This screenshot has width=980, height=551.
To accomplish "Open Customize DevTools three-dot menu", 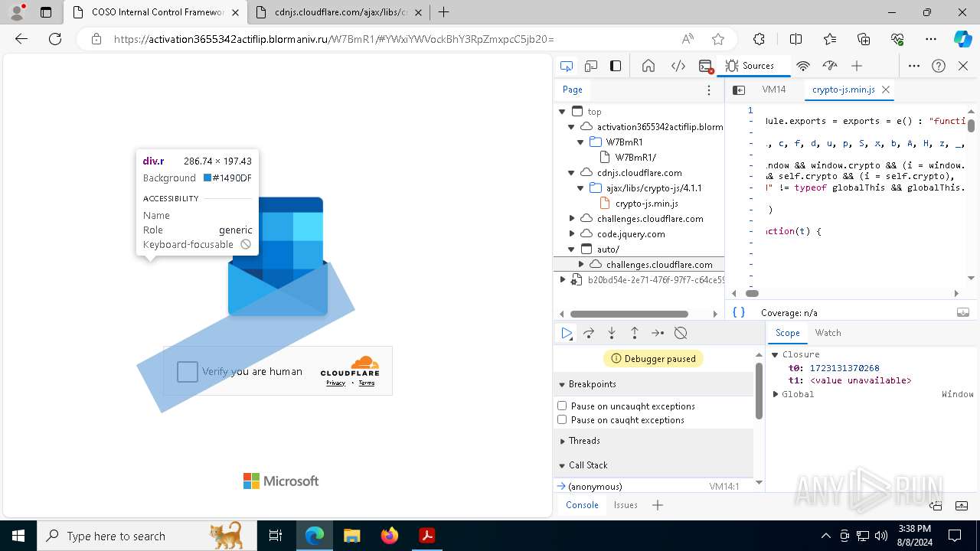I will tap(914, 66).
